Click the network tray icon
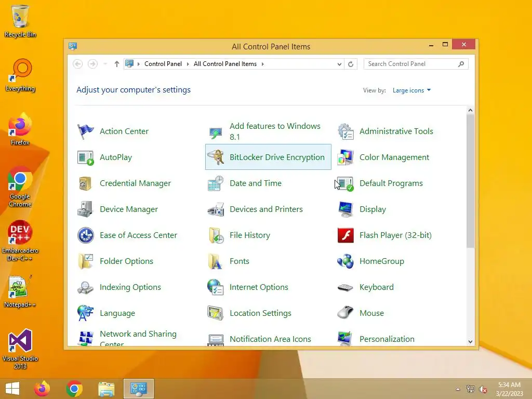Image resolution: width=532 pixels, height=399 pixels. [471, 389]
